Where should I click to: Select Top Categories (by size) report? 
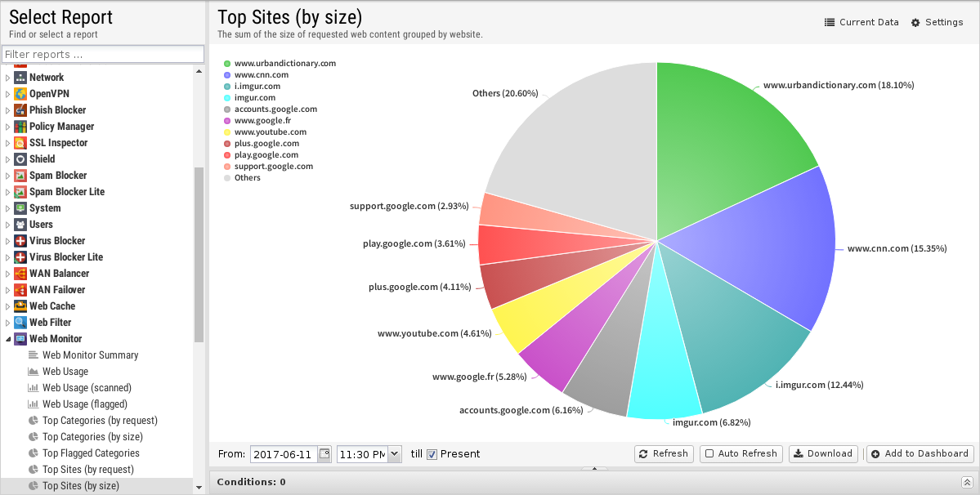click(x=92, y=437)
